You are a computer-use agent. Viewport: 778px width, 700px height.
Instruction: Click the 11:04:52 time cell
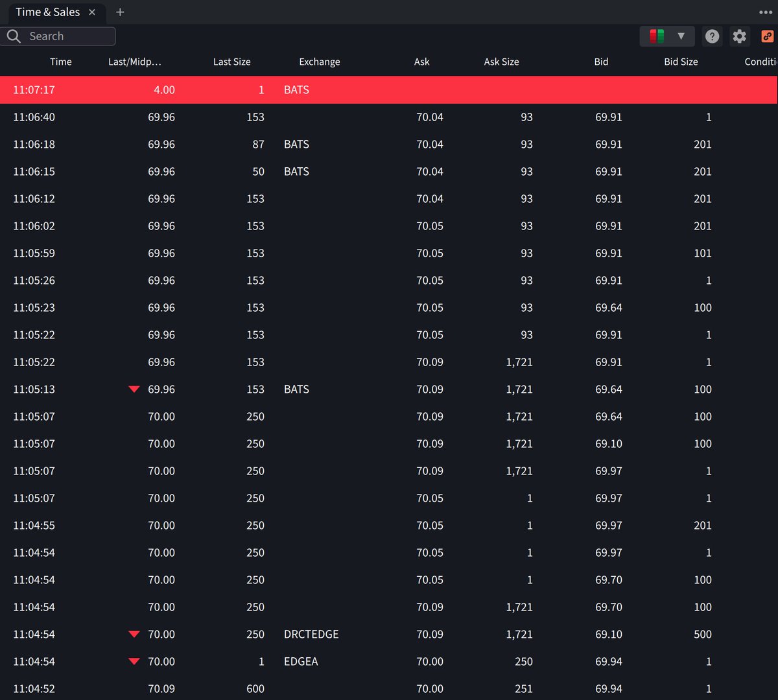(34, 689)
